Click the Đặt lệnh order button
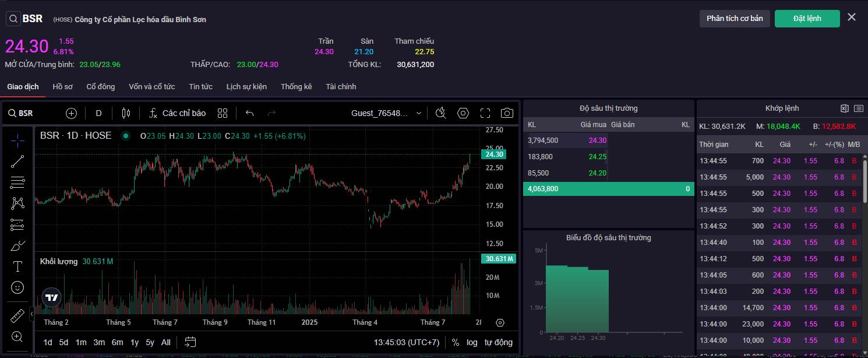The height and width of the screenshot is (358, 868). pyautogui.click(x=807, y=18)
